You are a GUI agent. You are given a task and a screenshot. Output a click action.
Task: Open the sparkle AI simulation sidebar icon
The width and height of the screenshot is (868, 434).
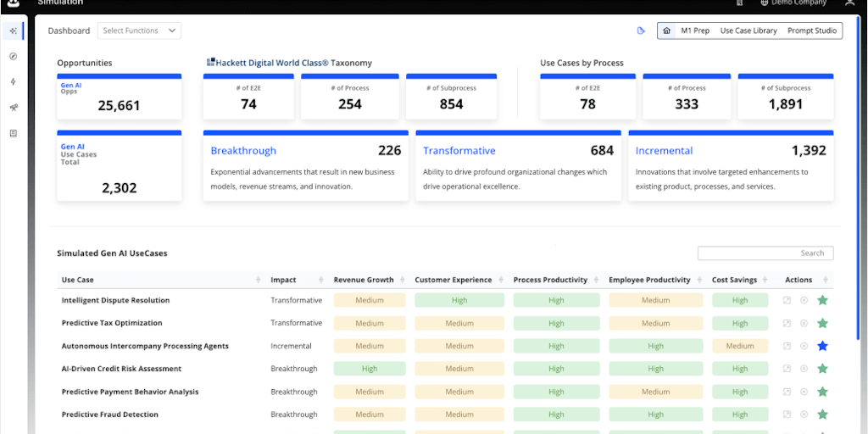tap(14, 31)
